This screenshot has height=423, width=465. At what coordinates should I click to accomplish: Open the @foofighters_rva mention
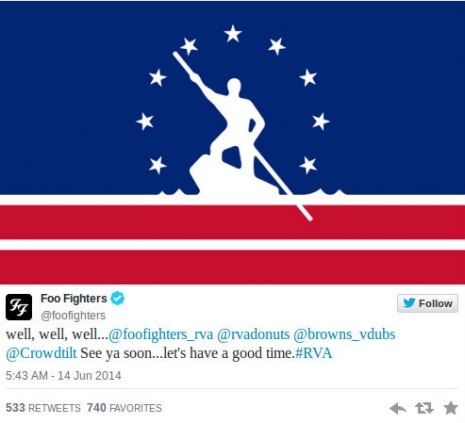click(161, 334)
